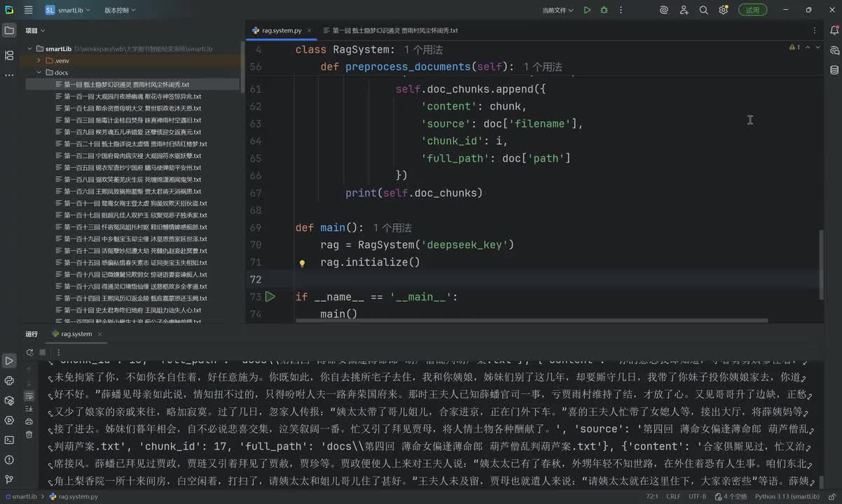842x504 pixels.
Task: Select 第一百一回 大观园月夜感幽魂 file in tree
Action: (x=132, y=97)
